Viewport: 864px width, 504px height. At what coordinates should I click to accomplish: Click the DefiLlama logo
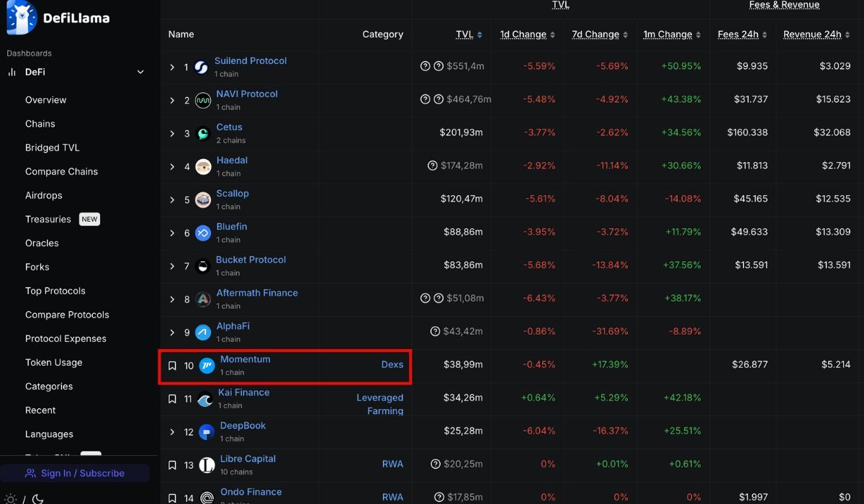pos(58,18)
